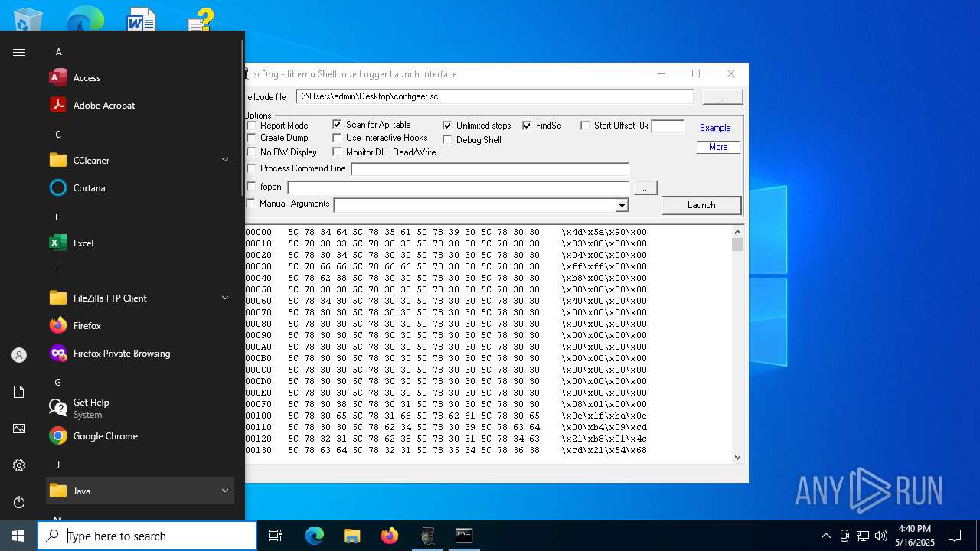This screenshot has height=551, width=980.
Task: Tick the Process Command Line checkbox
Action: [x=251, y=168]
